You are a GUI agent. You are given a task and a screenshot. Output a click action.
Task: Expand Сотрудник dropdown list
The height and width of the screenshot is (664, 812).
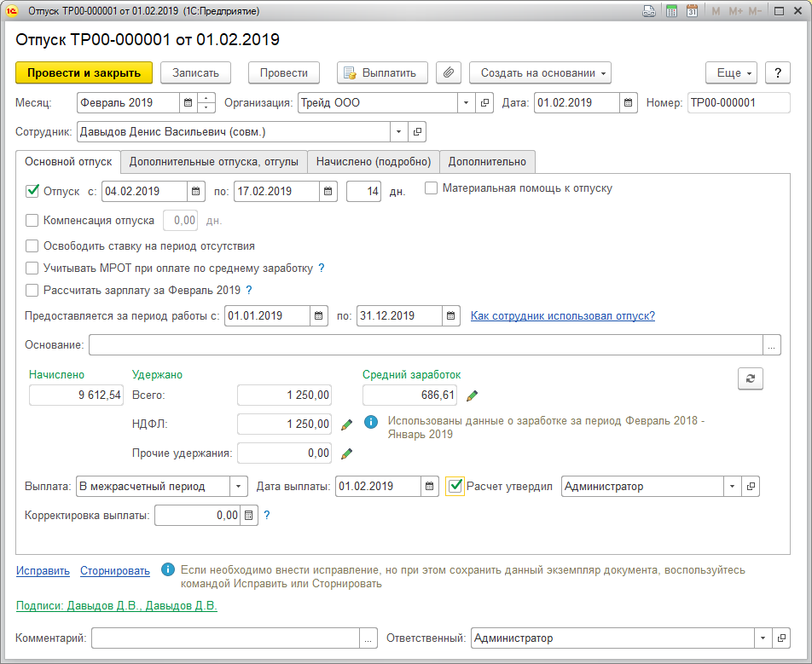399,132
